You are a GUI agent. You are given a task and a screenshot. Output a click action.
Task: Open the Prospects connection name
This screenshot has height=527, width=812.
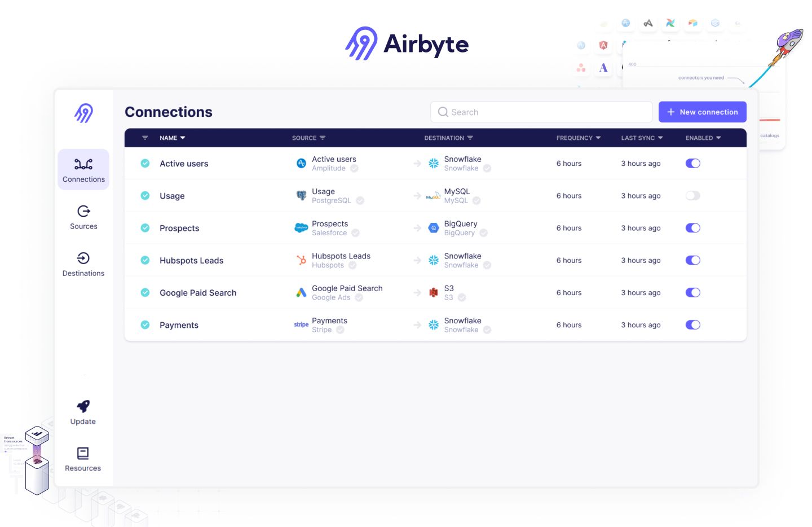[179, 228]
